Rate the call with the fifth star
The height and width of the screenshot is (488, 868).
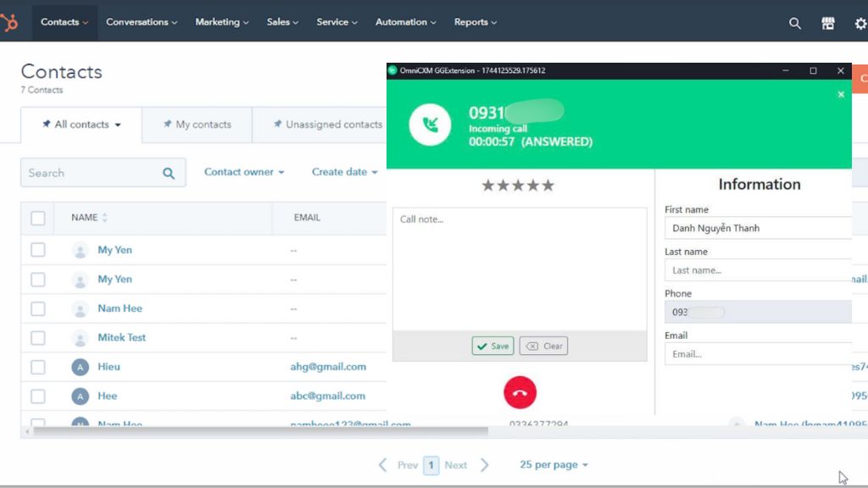click(548, 185)
